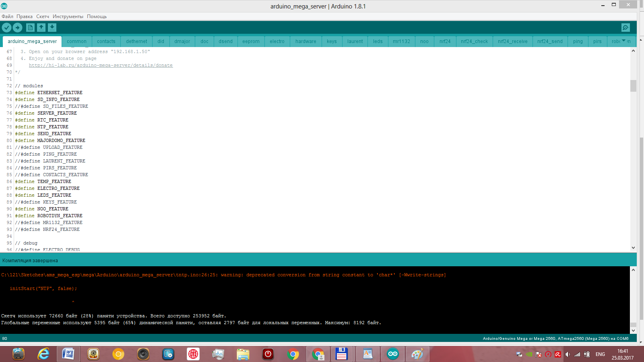Open File Explorer folder icon in taskbar
The height and width of the screenshot is (362, 644).
(x=243, y=354)
